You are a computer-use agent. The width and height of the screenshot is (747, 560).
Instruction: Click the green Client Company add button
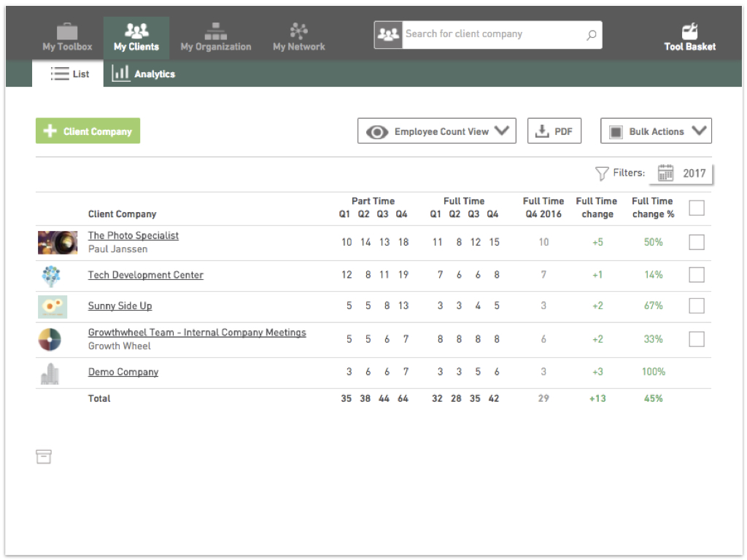click(x=88, y=131)
